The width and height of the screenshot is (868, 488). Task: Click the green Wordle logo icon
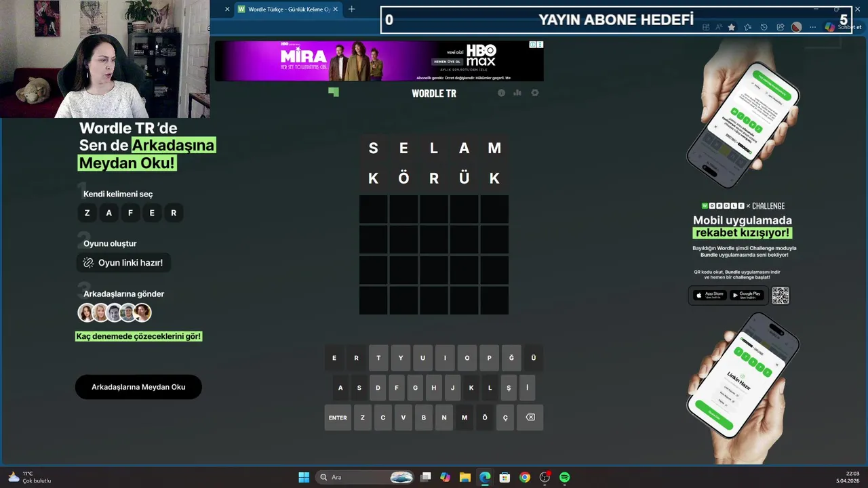(333, 92)
